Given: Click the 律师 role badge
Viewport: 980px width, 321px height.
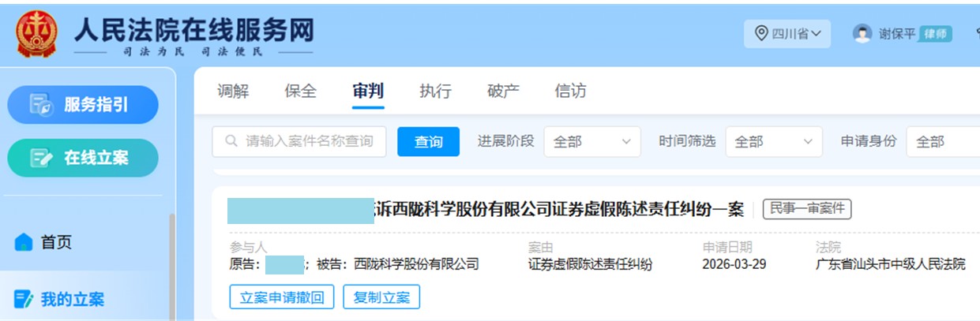Looking at the screenshot, I should 935,34.
